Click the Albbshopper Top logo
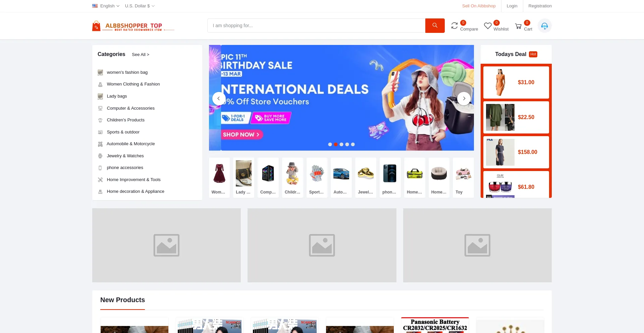The height and width of the screenshot is (333, 644). (133, 26)
